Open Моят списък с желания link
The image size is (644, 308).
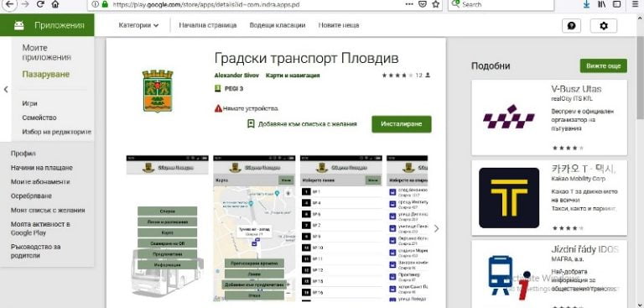[48, 210]
